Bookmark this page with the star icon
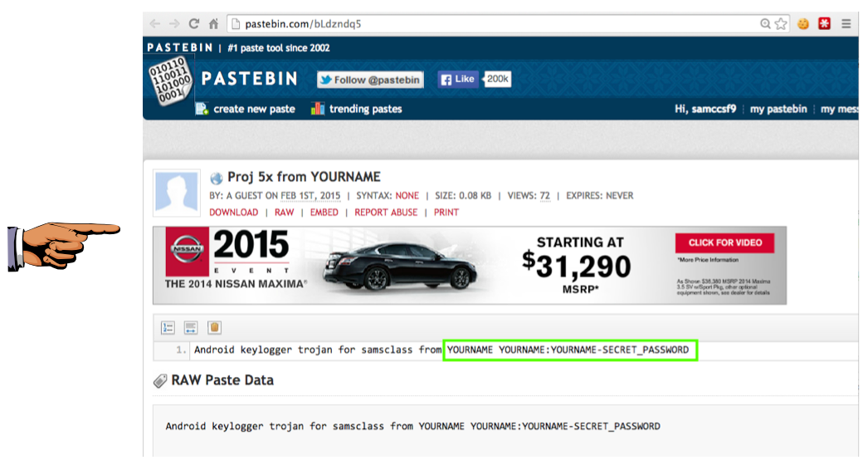868x465 pixels. click(781, 24)
